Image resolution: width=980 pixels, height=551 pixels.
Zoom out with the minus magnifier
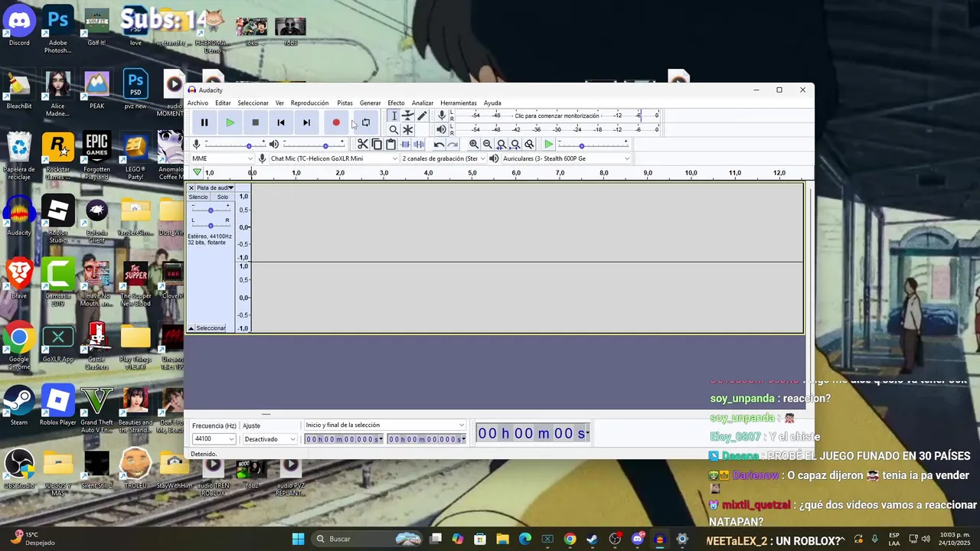(x=488, y=144)
